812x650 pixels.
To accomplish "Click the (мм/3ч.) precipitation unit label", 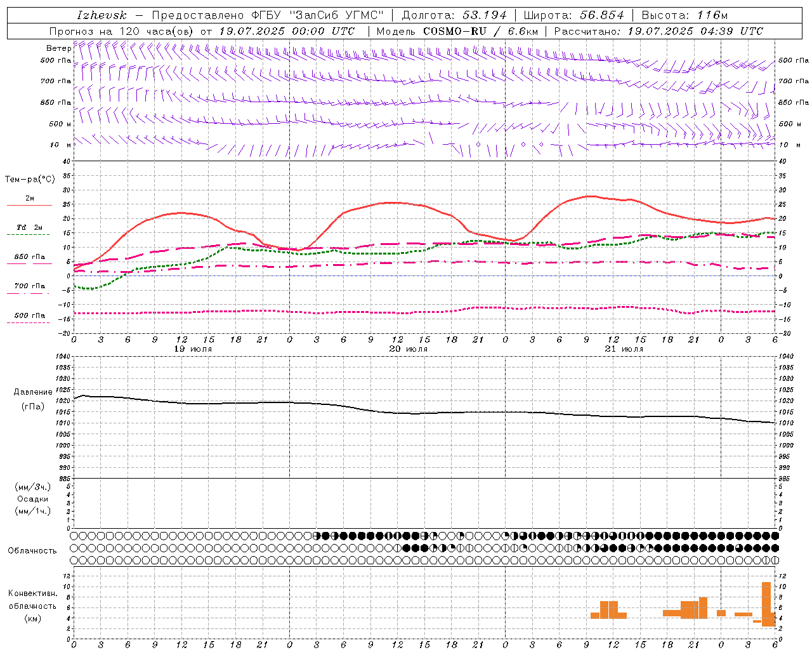I will 33,487.
